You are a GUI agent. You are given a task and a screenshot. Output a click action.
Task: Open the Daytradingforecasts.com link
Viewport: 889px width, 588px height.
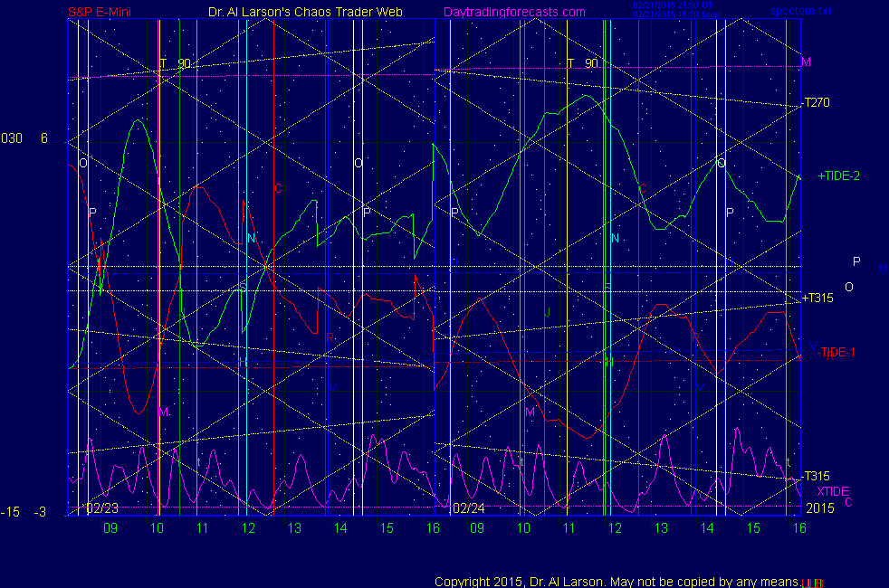point(514,12)
